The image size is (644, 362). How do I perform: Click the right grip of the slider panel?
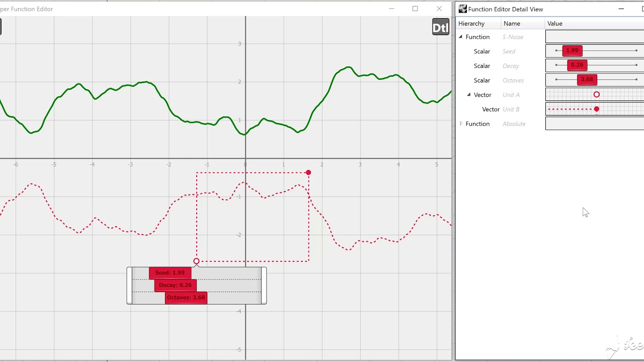pyautogui.click(x=264, y=286)
